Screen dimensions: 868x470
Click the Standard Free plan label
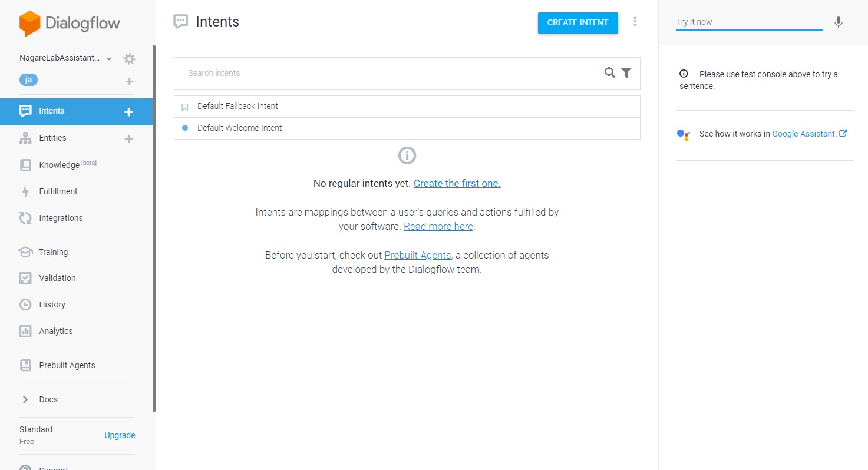click(36, 435)
